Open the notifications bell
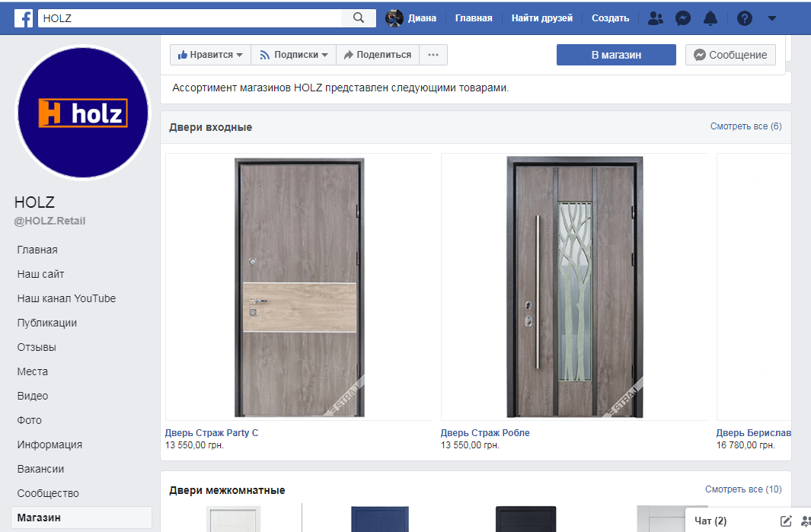This screenshot has height=532, width=811. pyautogui.click(x=710, y=18)
